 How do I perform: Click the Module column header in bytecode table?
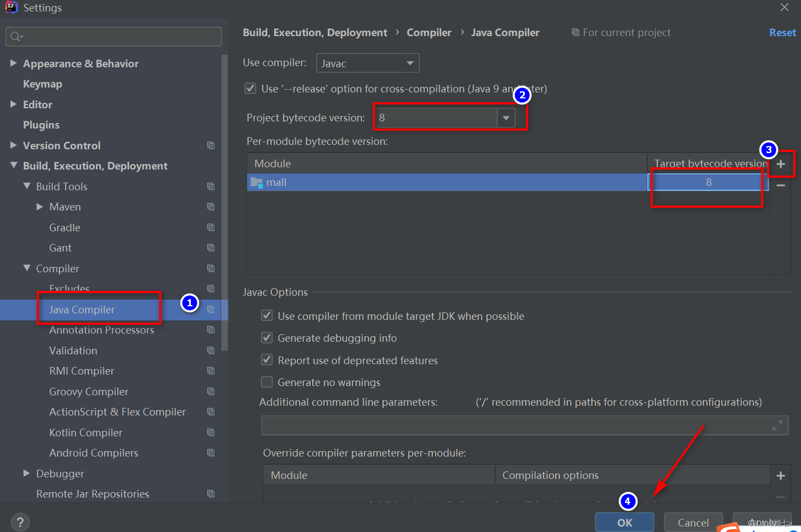(447, 163)
